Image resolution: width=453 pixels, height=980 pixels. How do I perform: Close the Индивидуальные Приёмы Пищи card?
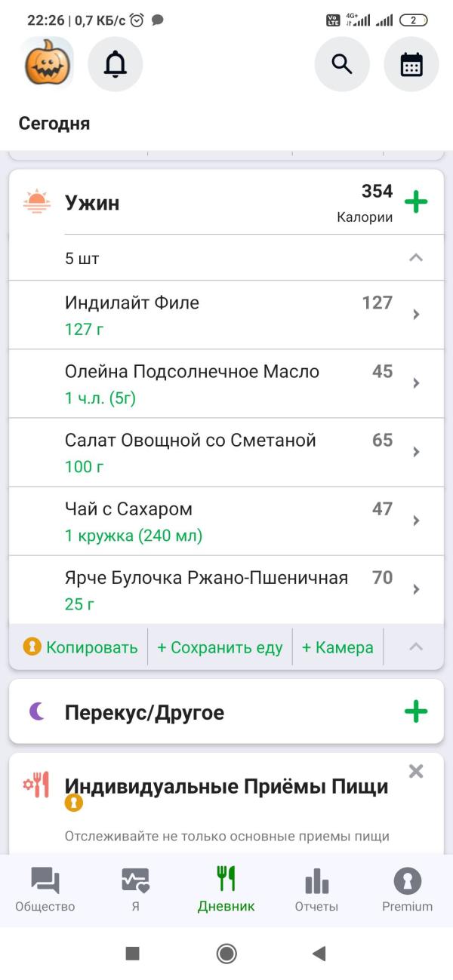pos(416,771)
